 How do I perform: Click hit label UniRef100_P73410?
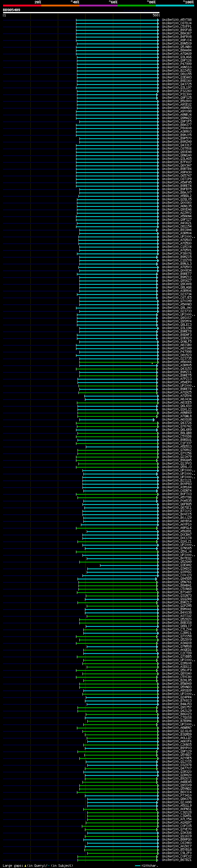177,795
